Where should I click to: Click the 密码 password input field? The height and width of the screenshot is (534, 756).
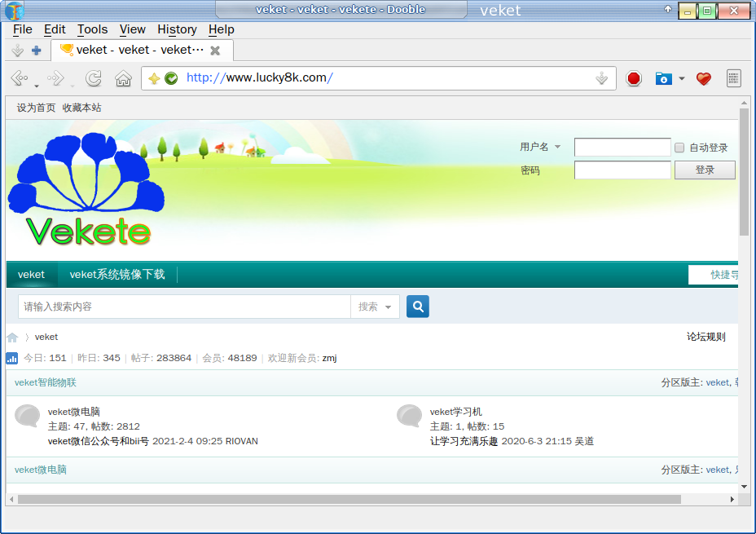[622, 170]
